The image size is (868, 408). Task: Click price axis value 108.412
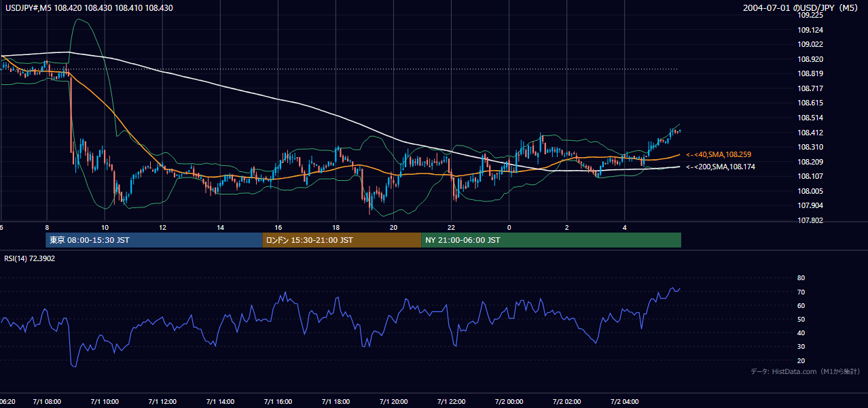coord(810,133)
